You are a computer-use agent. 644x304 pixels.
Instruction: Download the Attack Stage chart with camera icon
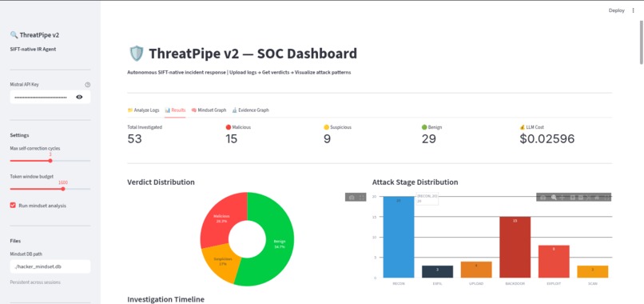click(543, 198)
